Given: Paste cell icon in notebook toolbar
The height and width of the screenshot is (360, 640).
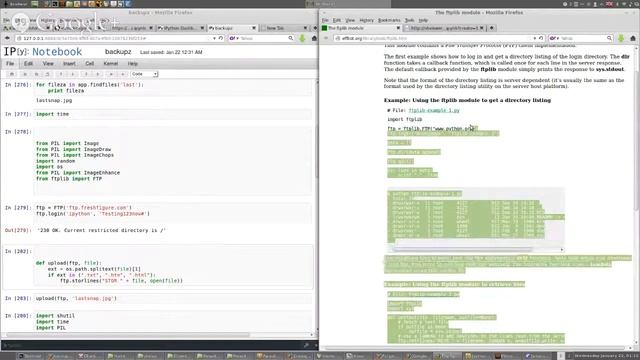Looking at the screenshot, I should 47,74.
